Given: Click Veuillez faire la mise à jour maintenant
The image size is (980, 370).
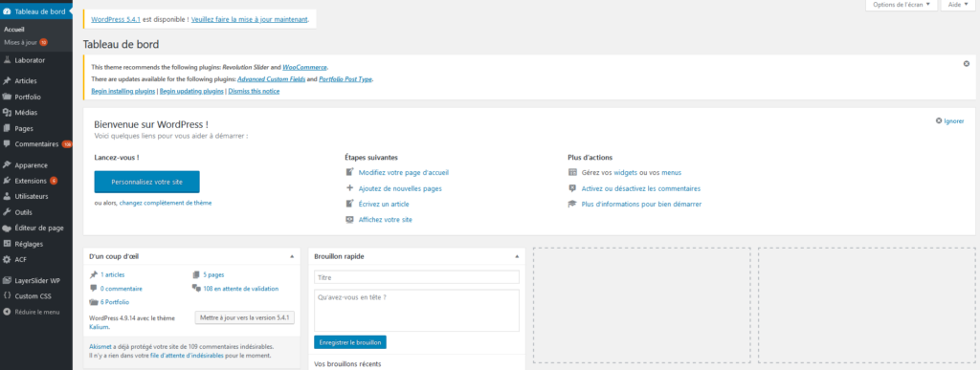Looking at the screenshot, I should (250, 19).
